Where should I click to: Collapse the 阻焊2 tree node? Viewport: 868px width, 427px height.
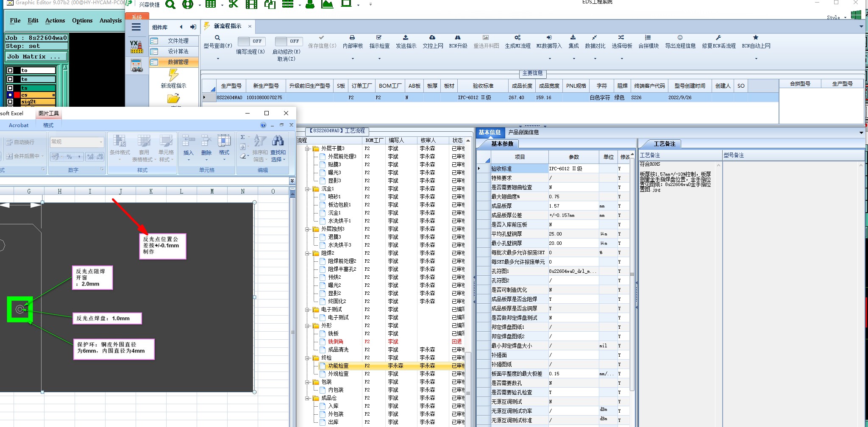pos(308,253)
